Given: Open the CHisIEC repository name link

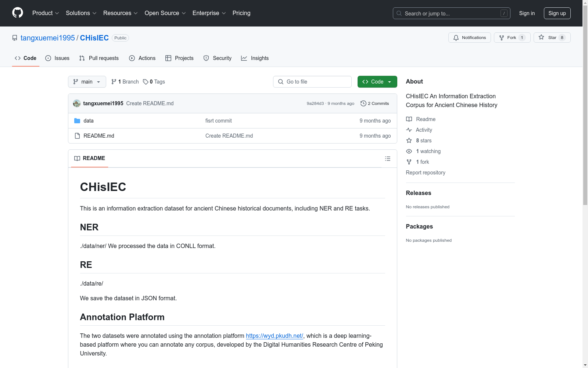Looking at the screenshot, I should [x=94, y=38].
